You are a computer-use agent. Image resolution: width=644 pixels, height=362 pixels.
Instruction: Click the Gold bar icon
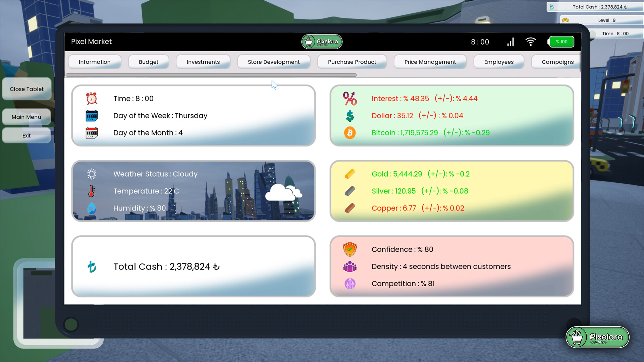350,174
